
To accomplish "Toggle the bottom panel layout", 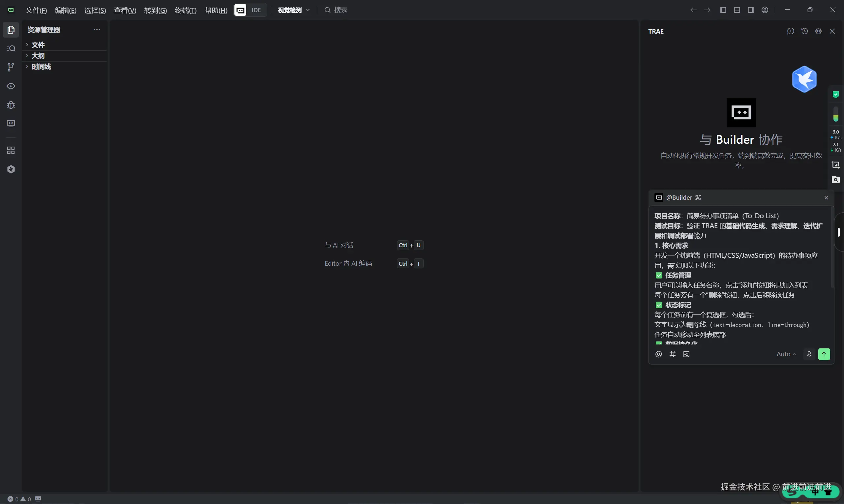I will [737, 10].
